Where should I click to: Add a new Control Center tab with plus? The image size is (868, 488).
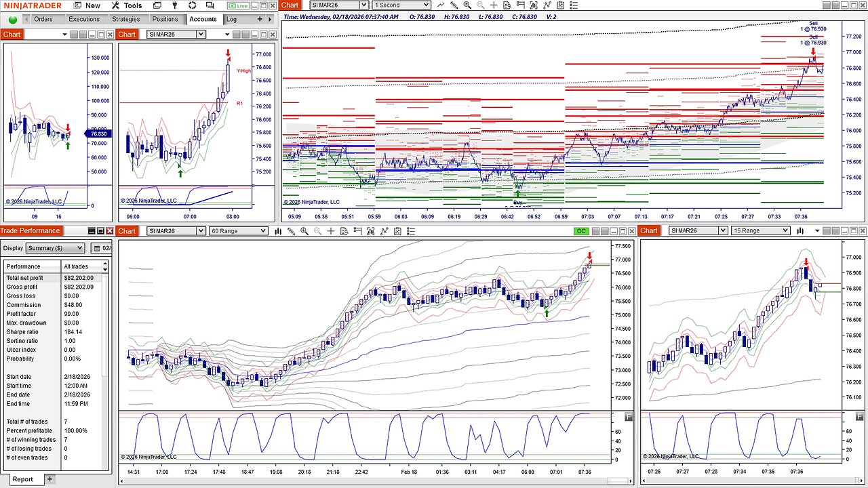(260, 20)
